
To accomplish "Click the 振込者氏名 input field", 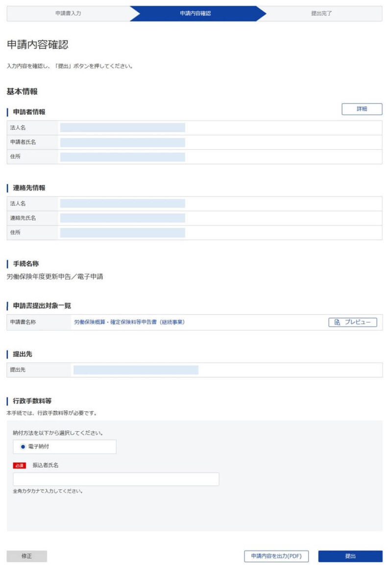I will pos(116,479).
